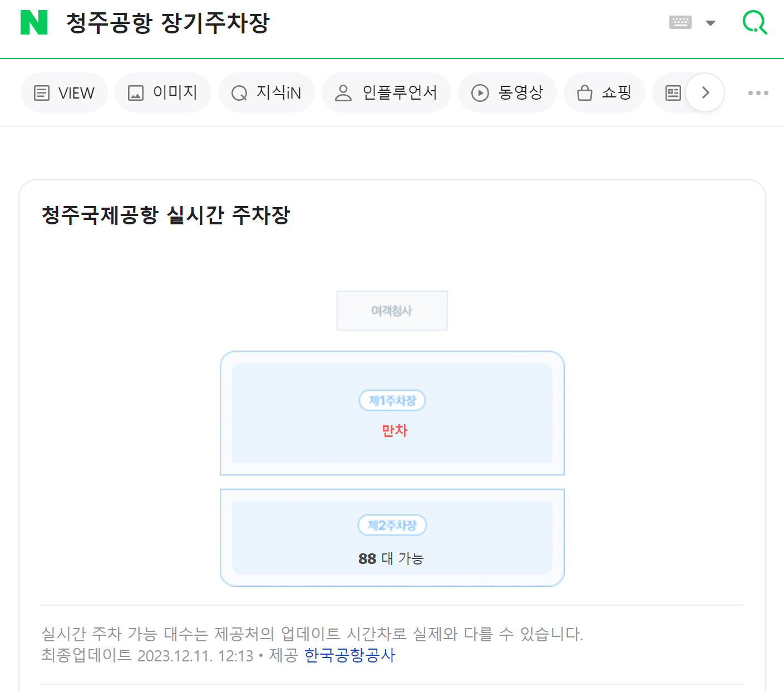Viewport: 784px width, 692px height.
Task: Click the red 만차 status text
Action: [394, 430]
